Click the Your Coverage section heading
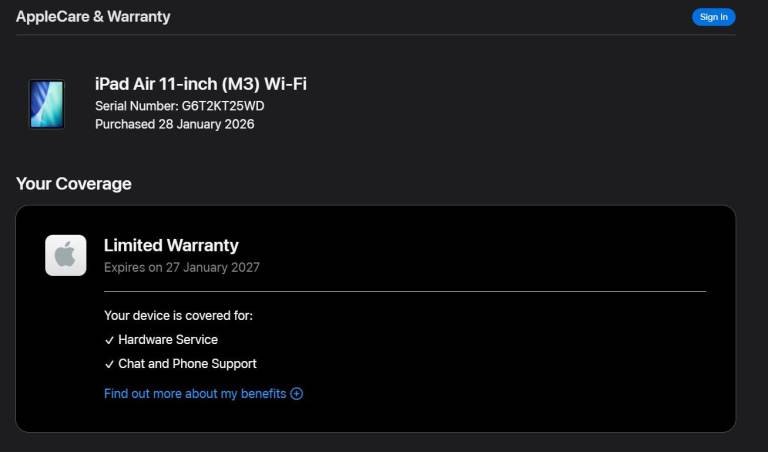The width and height of the screenshot is (768, 452). pyautogui.click(x=73, y=184)
